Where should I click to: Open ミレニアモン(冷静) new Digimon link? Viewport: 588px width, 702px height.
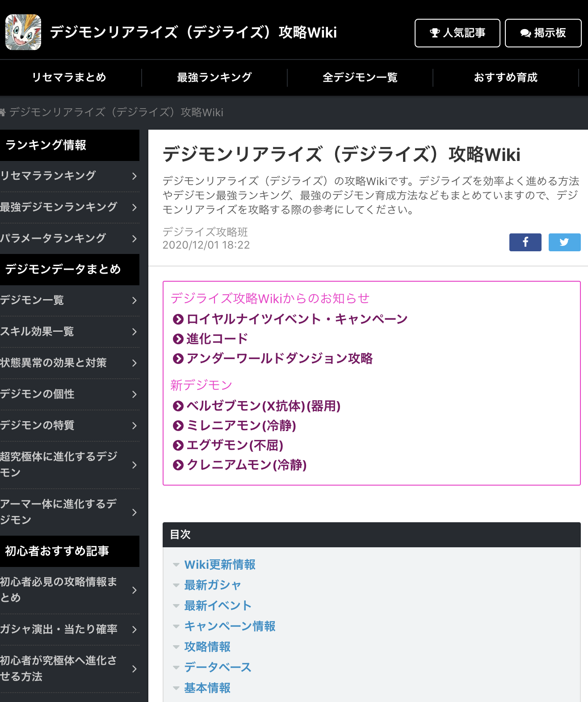point(241,426)
